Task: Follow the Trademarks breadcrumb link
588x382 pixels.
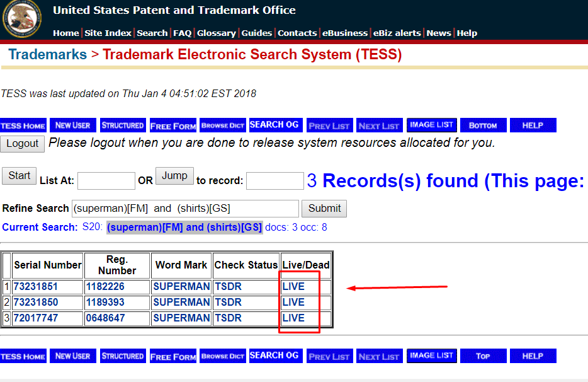Action: [48, 54]
